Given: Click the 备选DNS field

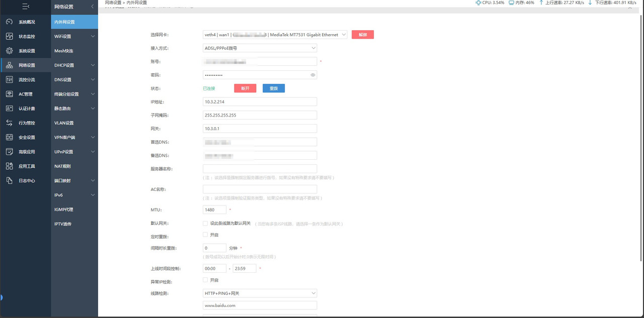Looking at the screenshot, I should click(260, 155).
